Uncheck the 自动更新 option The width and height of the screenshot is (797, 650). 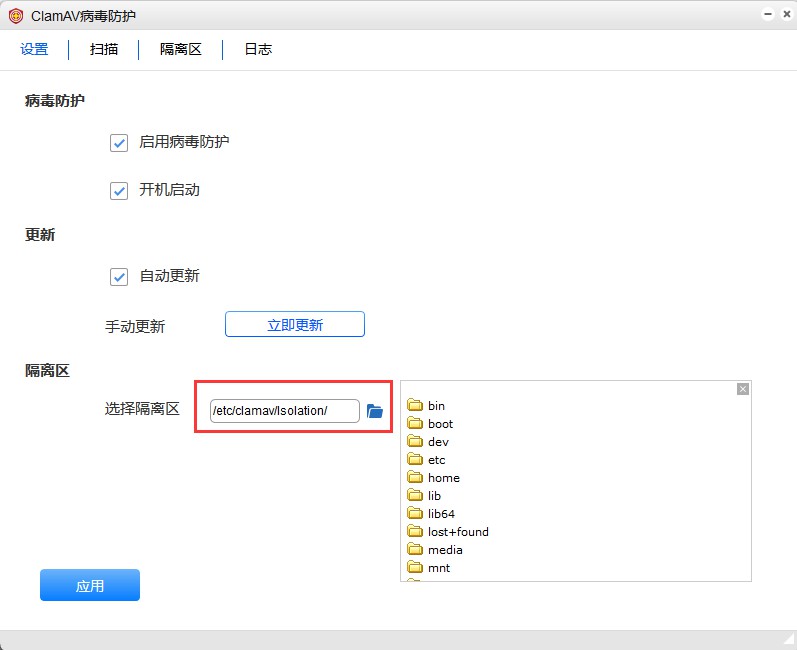point(119,276)
